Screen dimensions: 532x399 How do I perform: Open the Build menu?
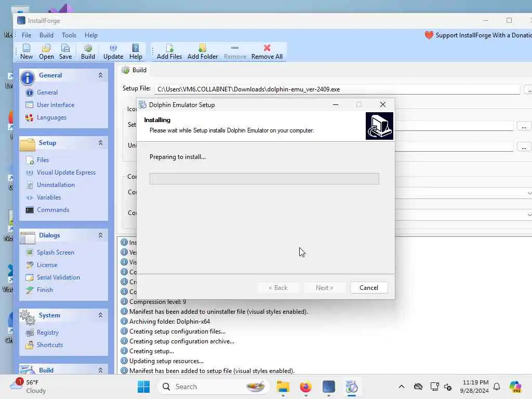(46, 35)
